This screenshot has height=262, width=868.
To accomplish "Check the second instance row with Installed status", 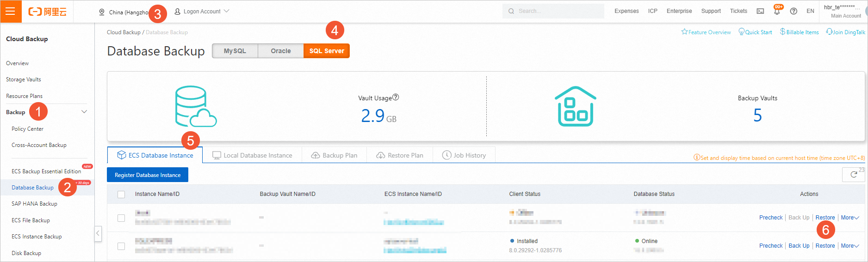I will click(121, 246).
